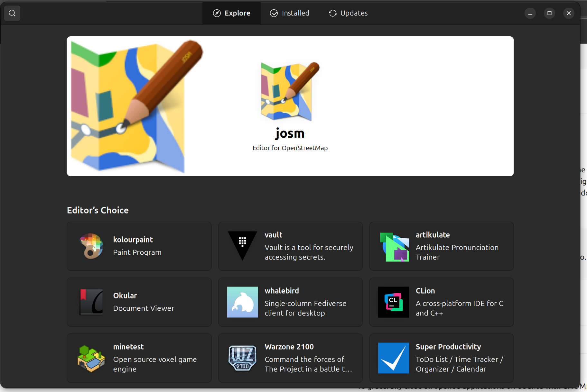Click the Okular app icon
Viewport: 587px width, 392px height.
point(91,302)
